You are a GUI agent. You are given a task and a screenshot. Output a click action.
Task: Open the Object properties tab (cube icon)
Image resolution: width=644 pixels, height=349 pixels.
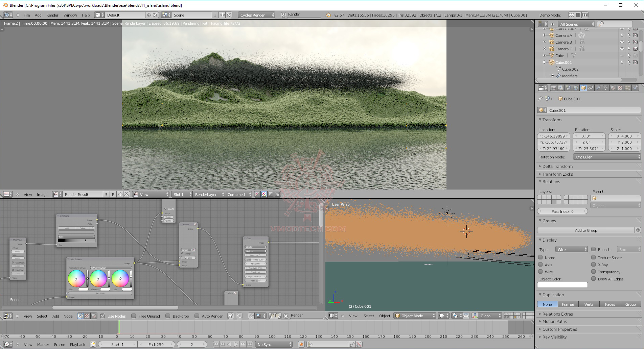[x=583, y=88]
